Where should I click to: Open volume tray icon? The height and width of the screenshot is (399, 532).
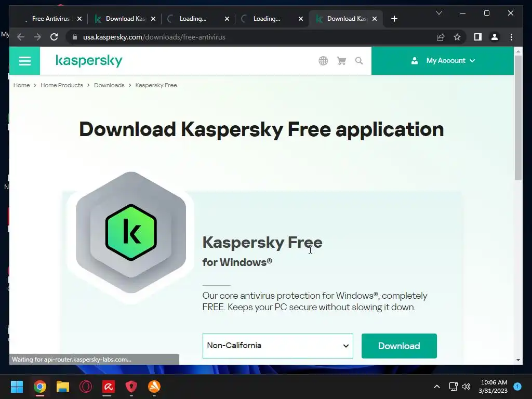pos(466,387)
